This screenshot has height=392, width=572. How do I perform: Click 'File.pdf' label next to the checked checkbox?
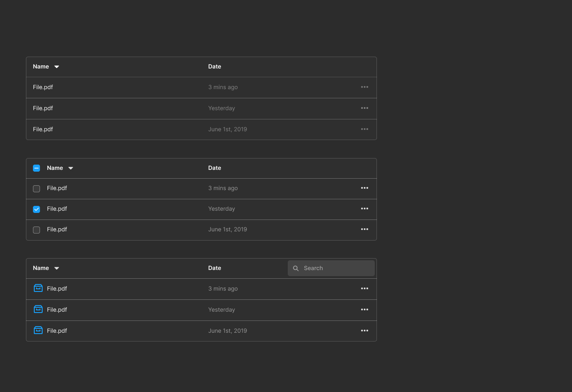pyautogui.click(x=57, y=209)
